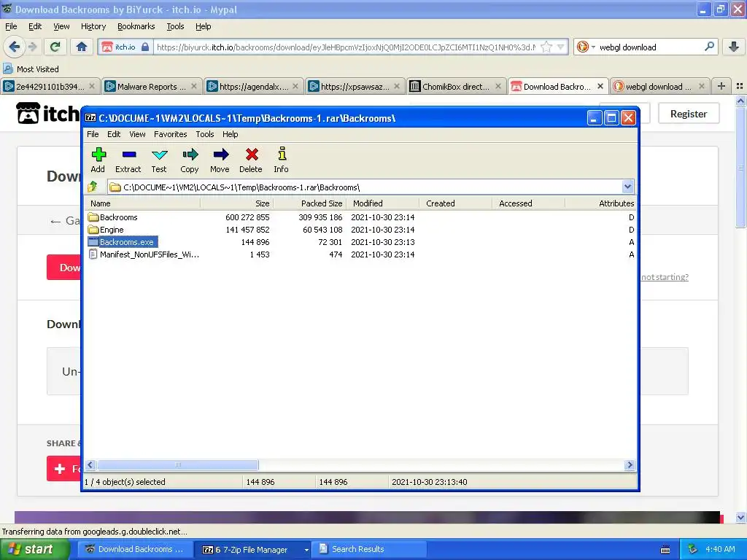Viewport: 747px width, 560px height.
Task: Sort list by Size column header
Action: point(237,203)
